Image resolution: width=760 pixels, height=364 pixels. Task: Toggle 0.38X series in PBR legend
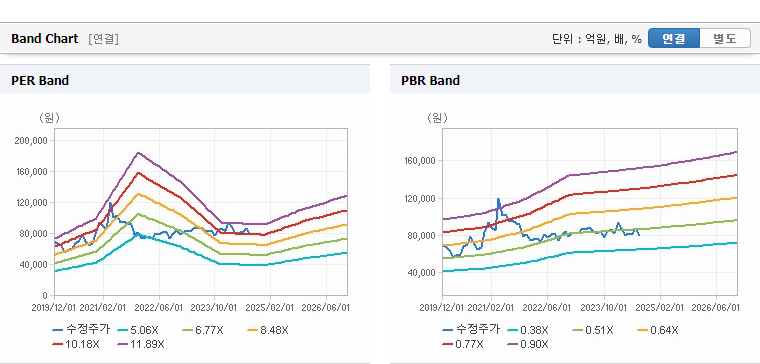[528, 330]
